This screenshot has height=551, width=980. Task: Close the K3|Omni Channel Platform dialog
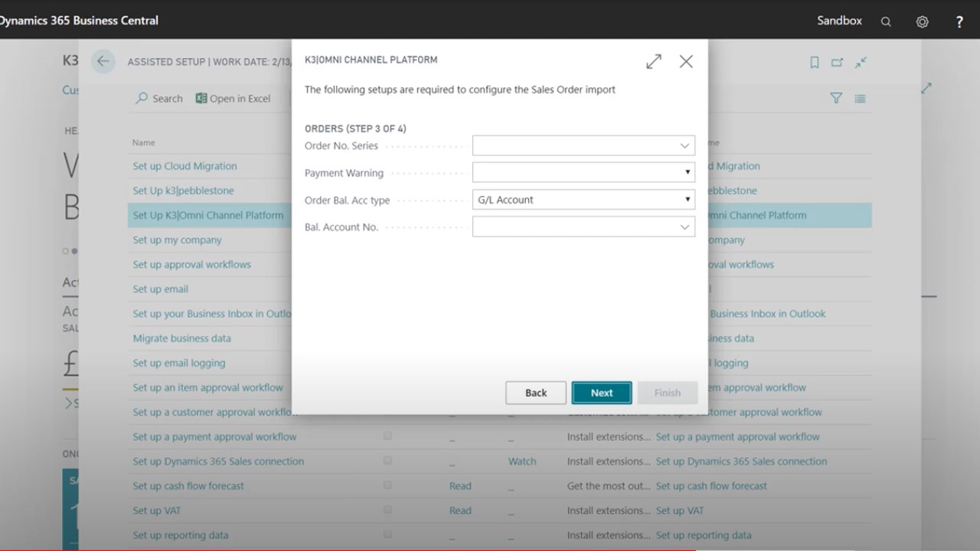(686, 62)
